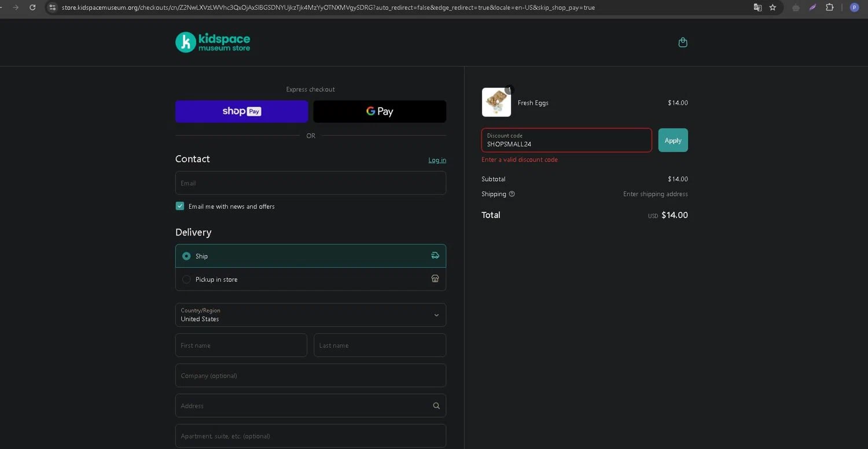Click the magnifier icon in Address field
The height and width of the screenshot is (449, 868).
(436, 406)
